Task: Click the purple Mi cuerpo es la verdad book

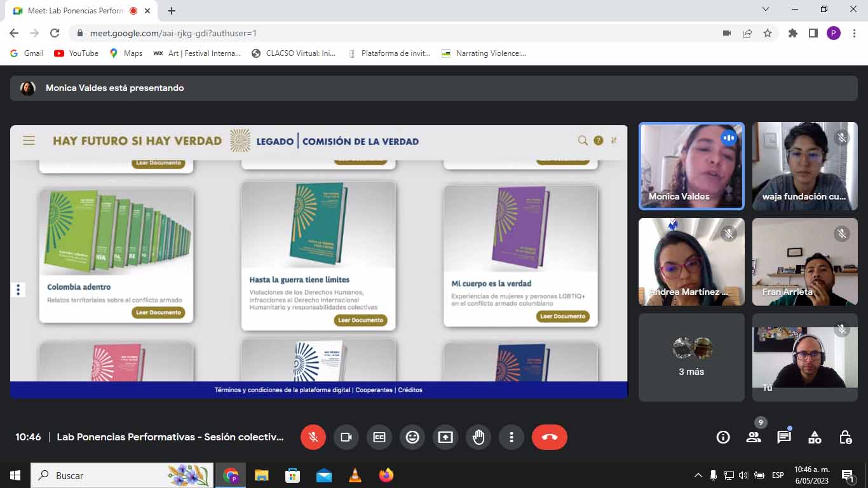Action: pos(520,227)
